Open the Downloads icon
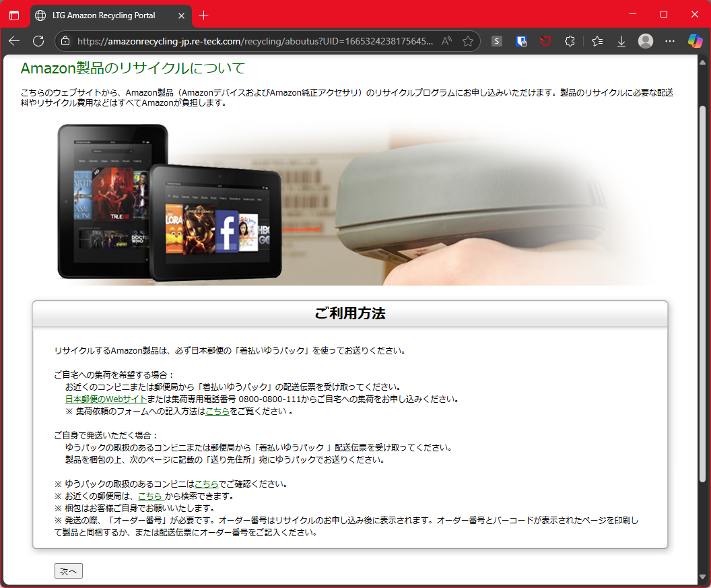The image size is (711, 588). pos(621,41)
